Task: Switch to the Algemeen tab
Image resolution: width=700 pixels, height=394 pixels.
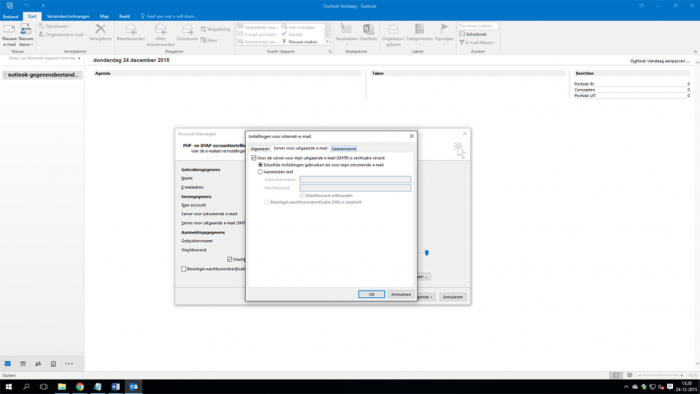Action: tap(260, 149)
